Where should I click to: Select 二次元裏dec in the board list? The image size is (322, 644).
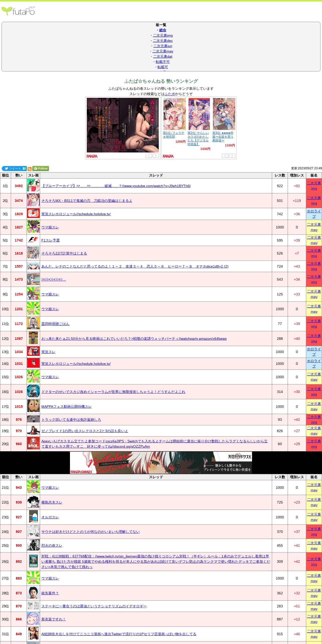click(163, 41)
